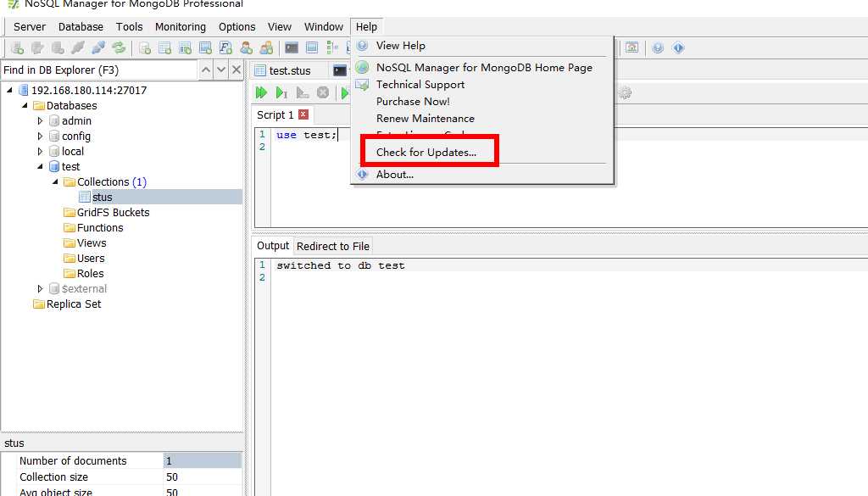Open the Monitoring menu
The height and width of the screenshot is (496, 868).
[181, 26]
